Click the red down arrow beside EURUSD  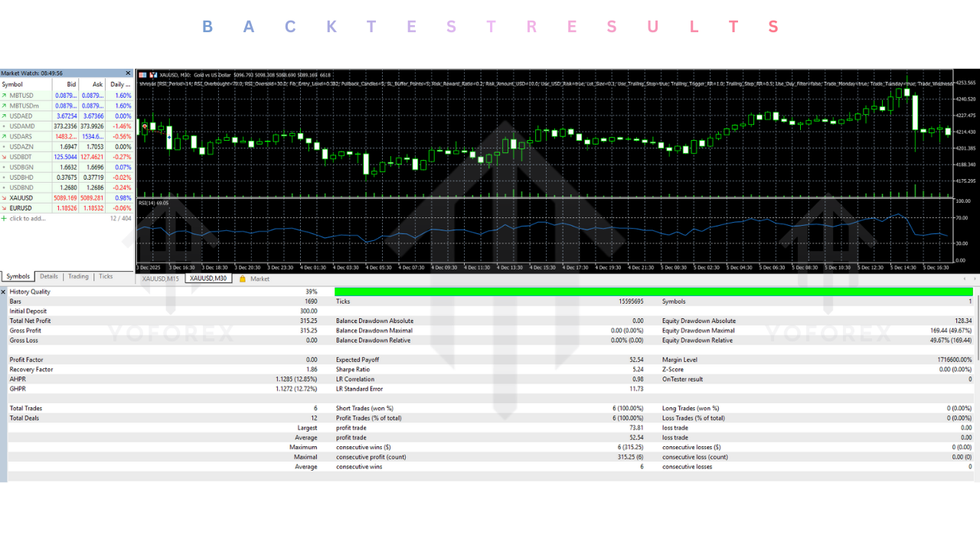coord(5,208)
